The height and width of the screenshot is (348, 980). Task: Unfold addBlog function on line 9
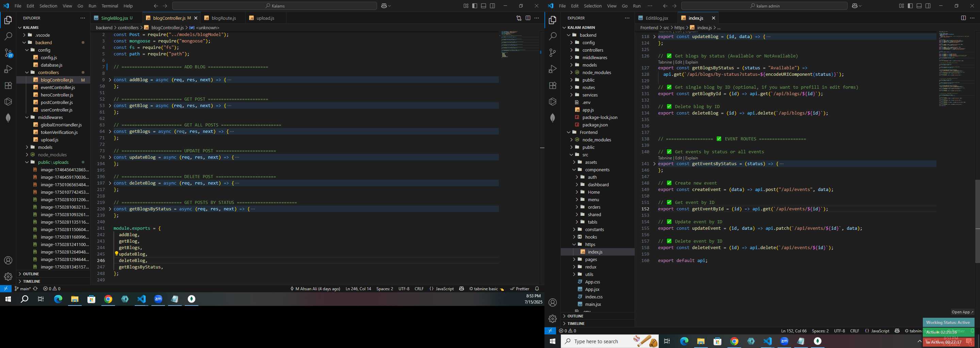[110, 80]
